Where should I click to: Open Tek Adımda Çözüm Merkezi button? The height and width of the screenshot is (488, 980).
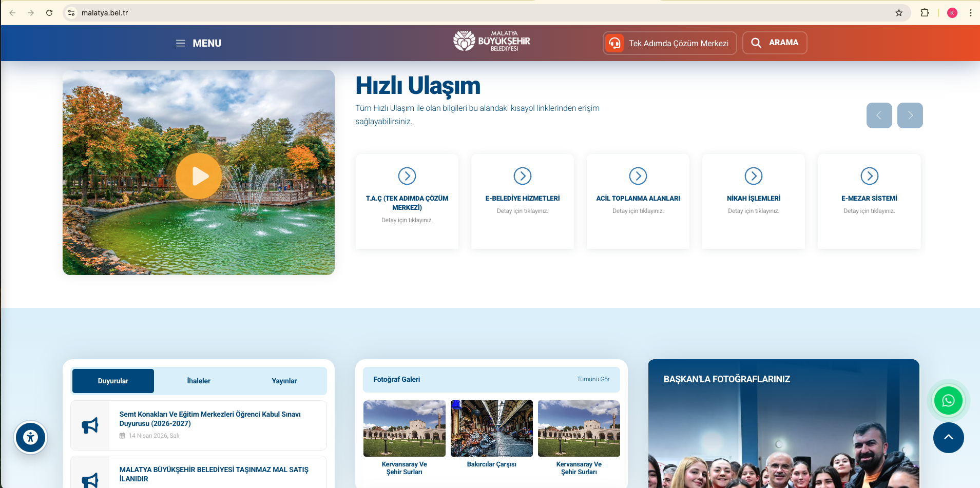click(669, 43)
